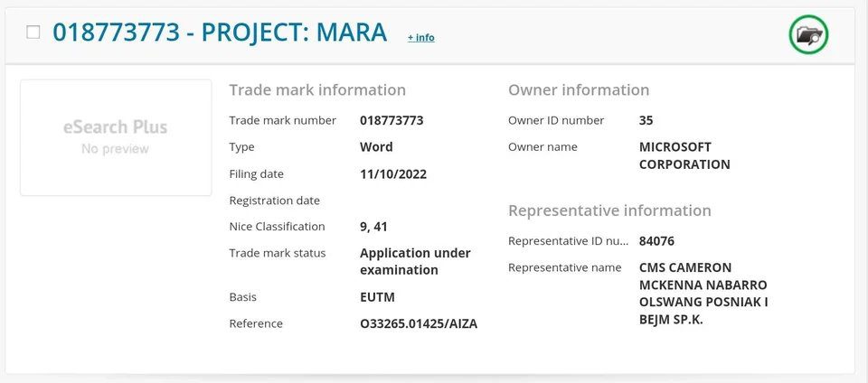Click the Representative information heading

point(609,210)
